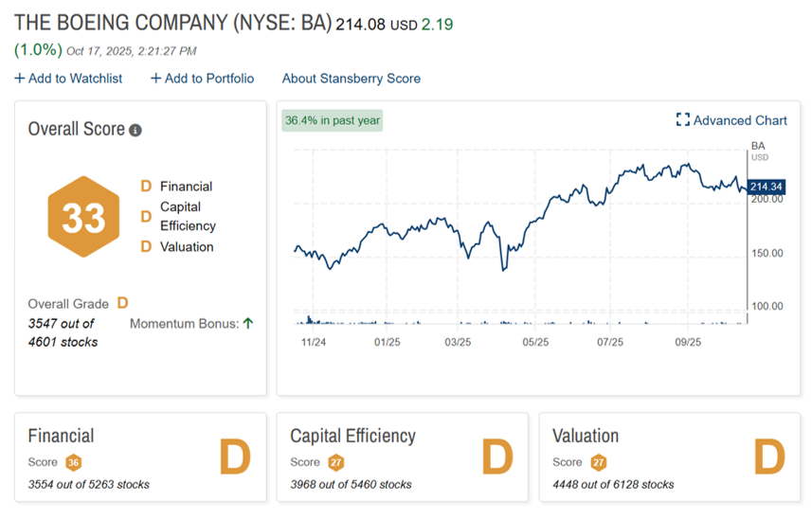The height and width of the screenshot is (519, 812).
Task: Click the Capital Efficiency score 27 hexagon
Action: (335, 462)
